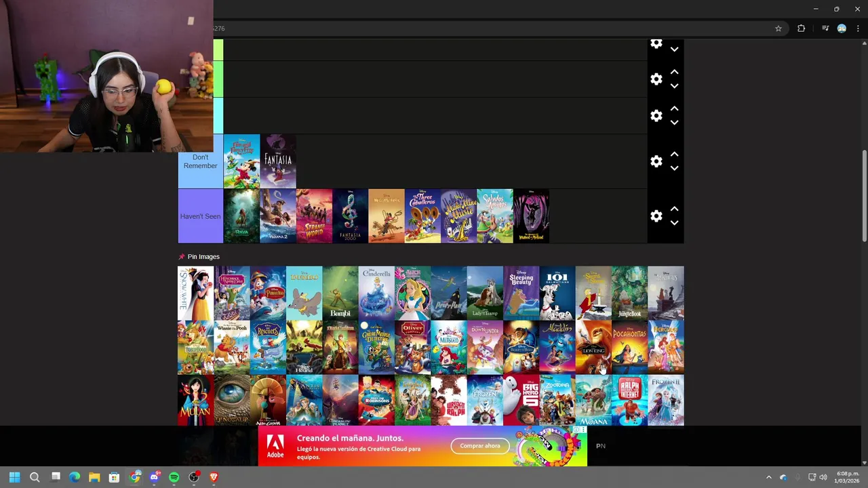Move the green tier row down
Screen dimensions: 868x488
(x=674, y=86)
